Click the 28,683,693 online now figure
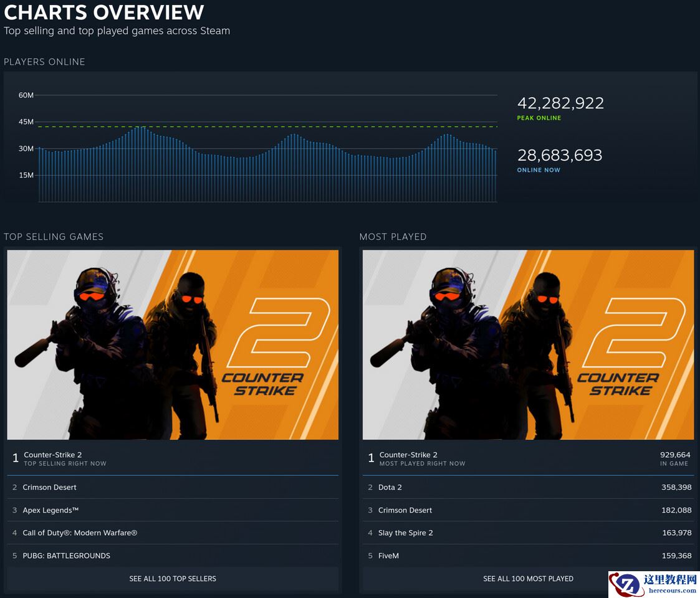Image resolution: width=700 pixels, height=598 pixels. (x=560, y=155)
